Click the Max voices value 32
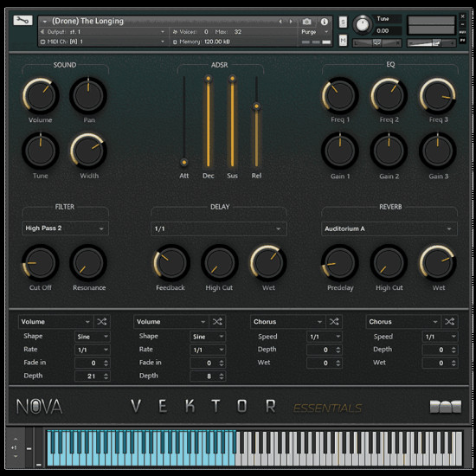476x476 pixels. pos(238,32)
